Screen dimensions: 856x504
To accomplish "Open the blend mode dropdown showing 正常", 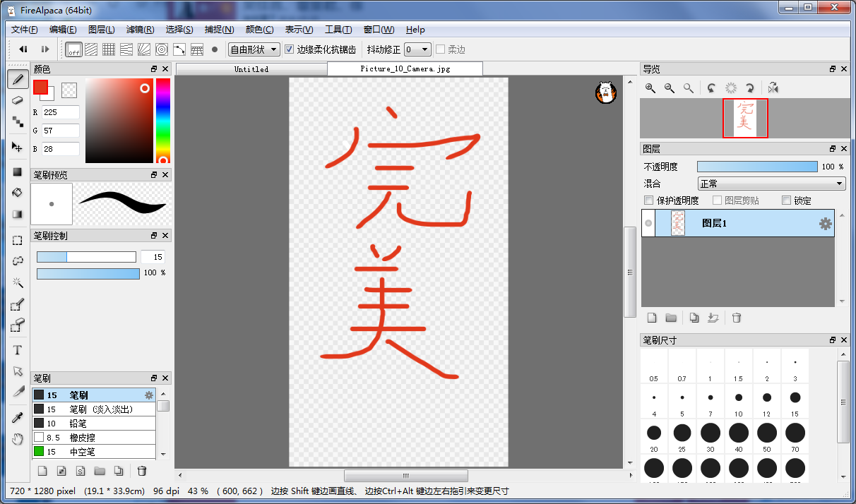I will click(771, 183).
